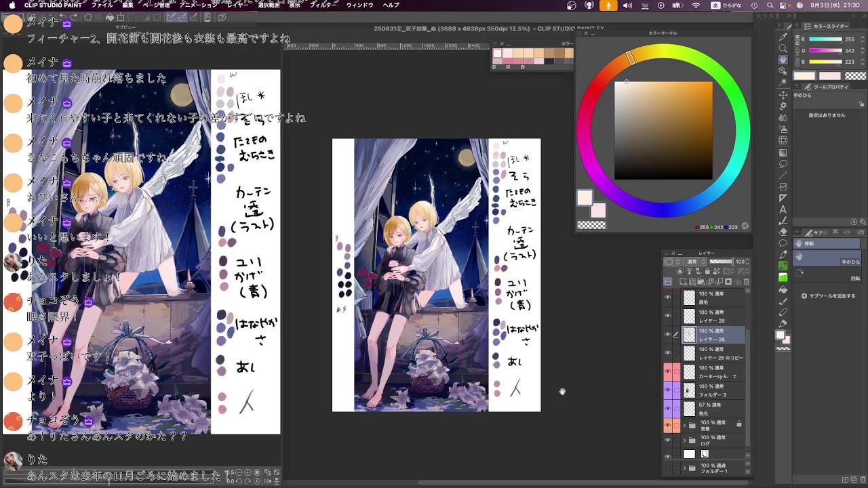The width and height of the screenshot is (868, 488).
Task: Click the volume icon in menu bar
Action: pyautogui.click(x=627, y=5)
